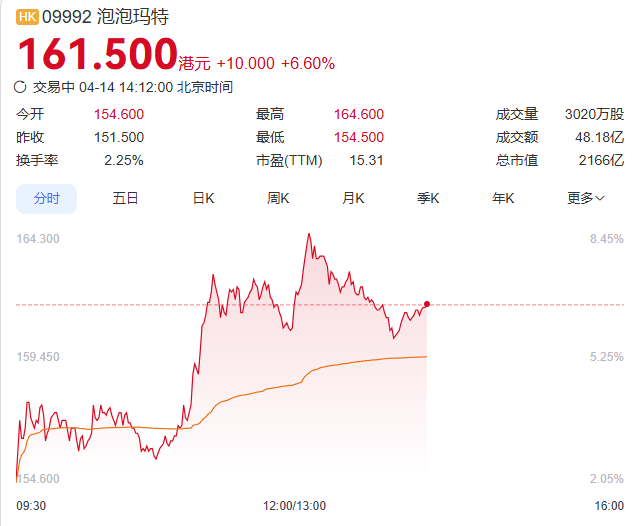Select the 月K monthly chart tab
Screen dimensions: 634x526
[353, 198]
